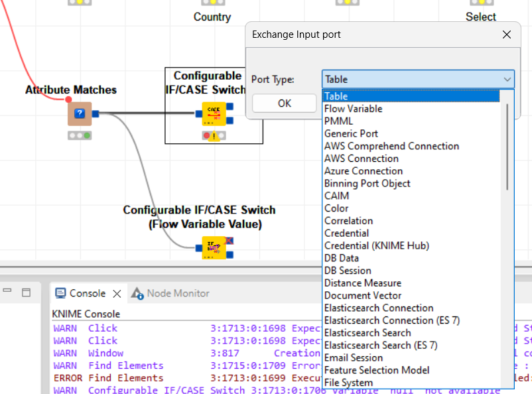Select Elasticsearch Connection (ES 7) option

[411, 320]
